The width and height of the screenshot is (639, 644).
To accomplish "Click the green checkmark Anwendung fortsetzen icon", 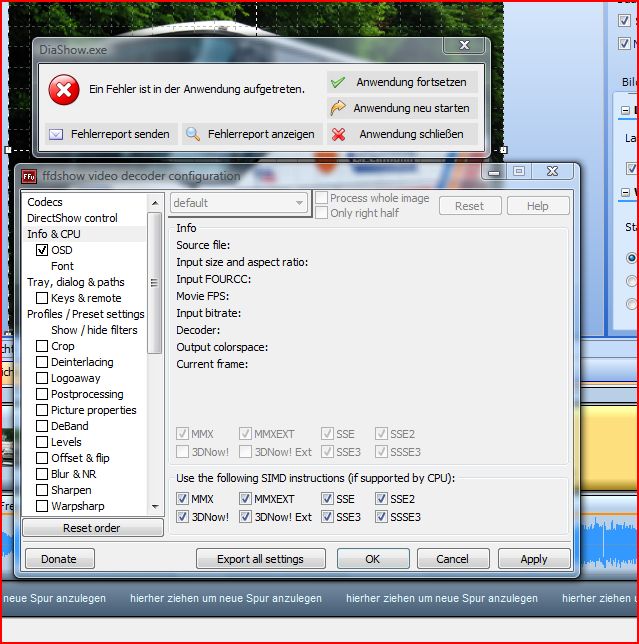I will click(338, 82).
